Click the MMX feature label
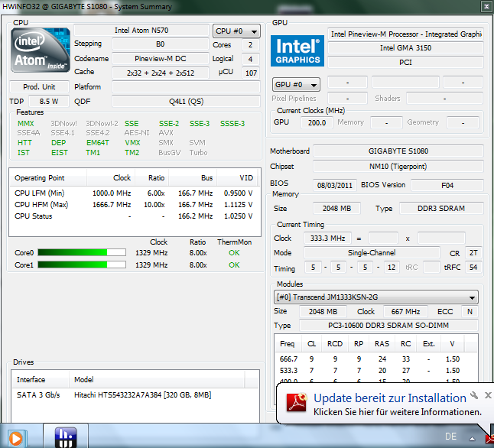Screen dimensions: 494x448 25,124
